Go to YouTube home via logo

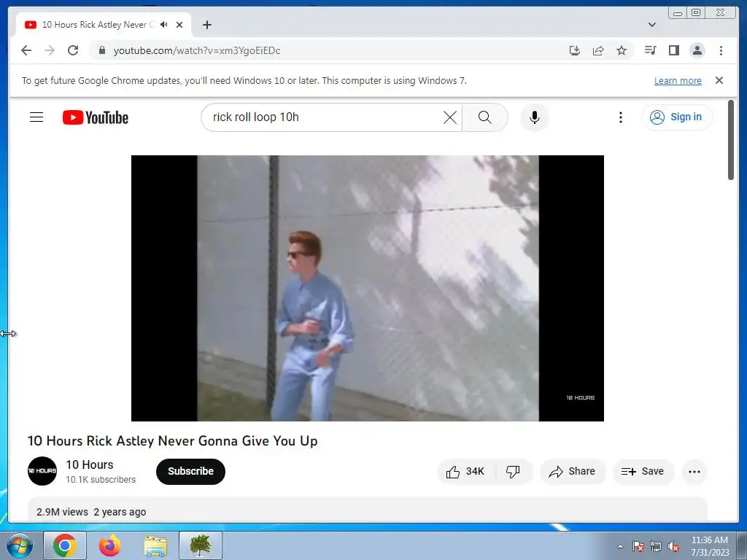96,117
